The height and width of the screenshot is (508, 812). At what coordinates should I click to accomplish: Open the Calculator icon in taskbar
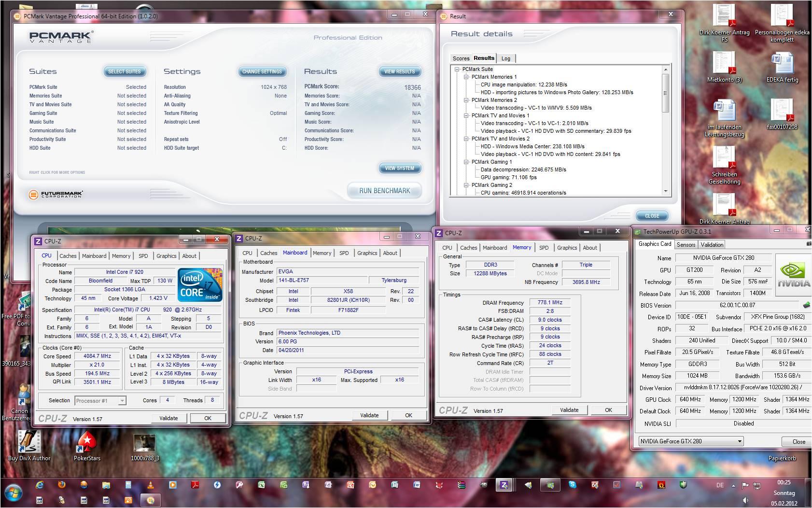pos(128,485)
